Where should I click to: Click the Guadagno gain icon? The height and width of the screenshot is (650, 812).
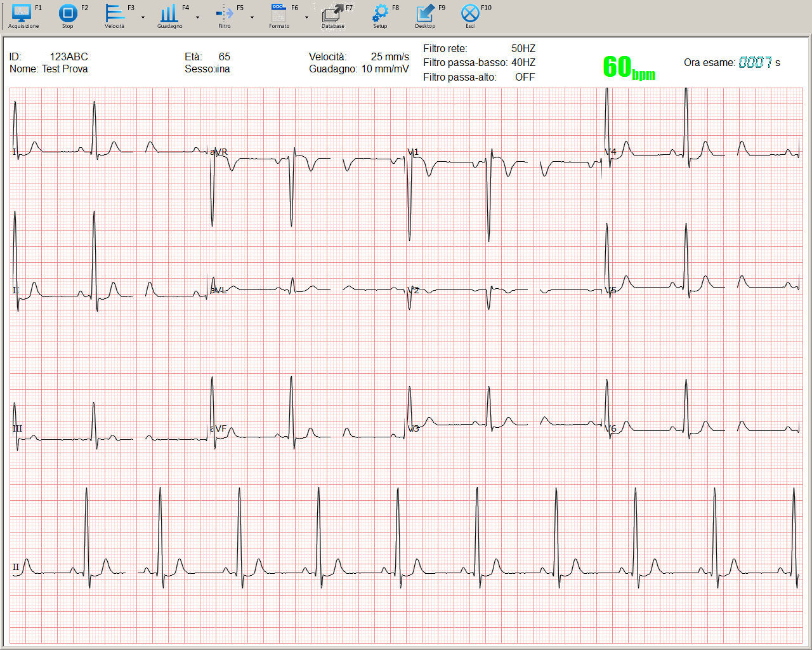(x=169, y=13)
